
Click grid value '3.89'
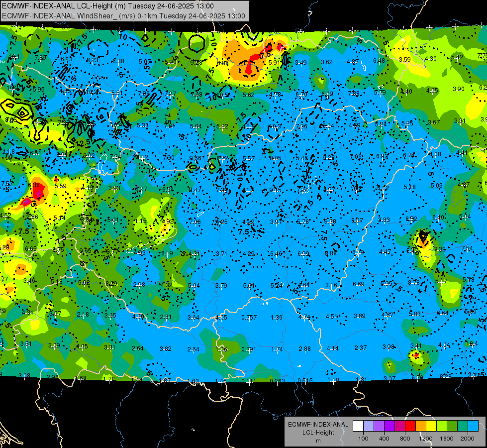pos(360,316)
